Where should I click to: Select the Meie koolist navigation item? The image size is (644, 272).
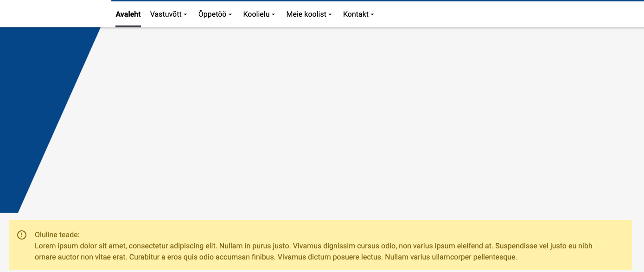tap(306, 14)
